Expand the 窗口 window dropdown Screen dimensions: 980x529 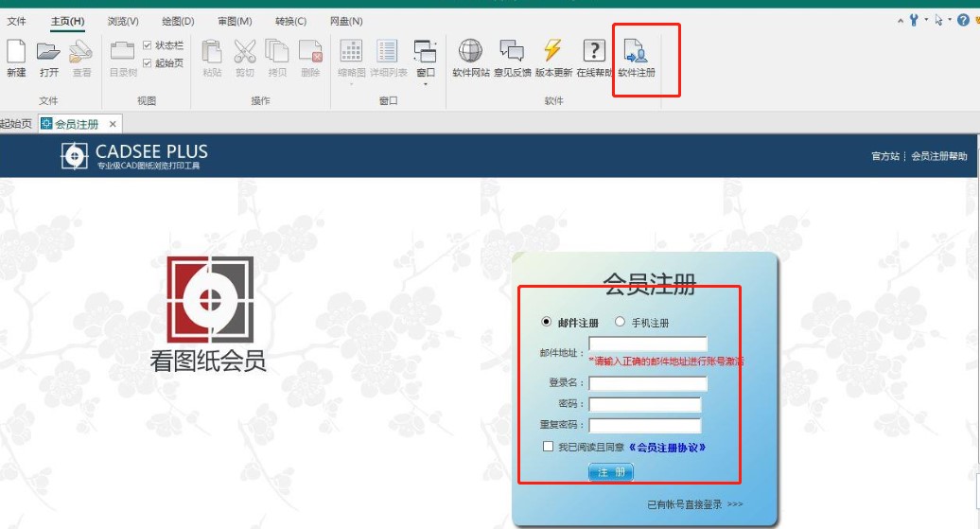[426, 83]
